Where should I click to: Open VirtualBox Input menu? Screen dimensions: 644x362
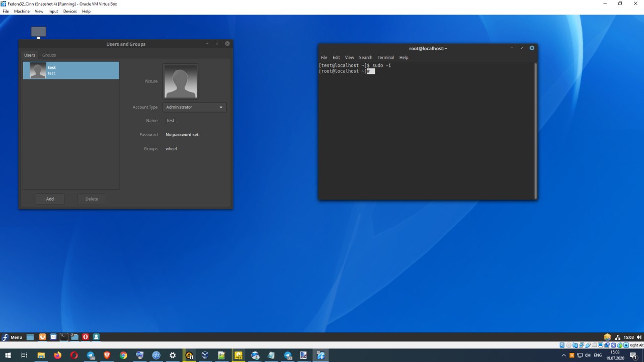[x=53, y=11]
